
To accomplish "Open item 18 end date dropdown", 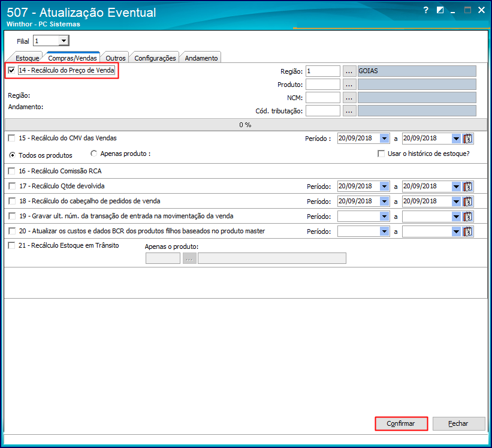I will tap(456, 202).
